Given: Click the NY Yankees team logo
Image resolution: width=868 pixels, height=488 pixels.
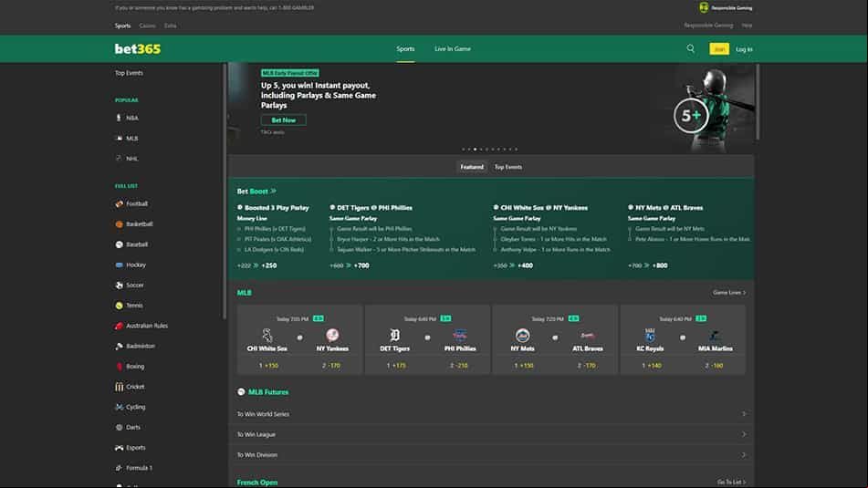Looking at the screenshot, I should pos(332,335).
